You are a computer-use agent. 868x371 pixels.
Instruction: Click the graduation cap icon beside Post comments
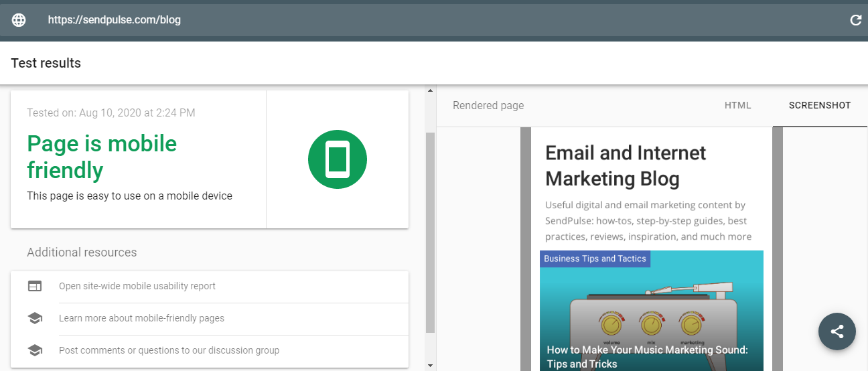click(35, 350)
